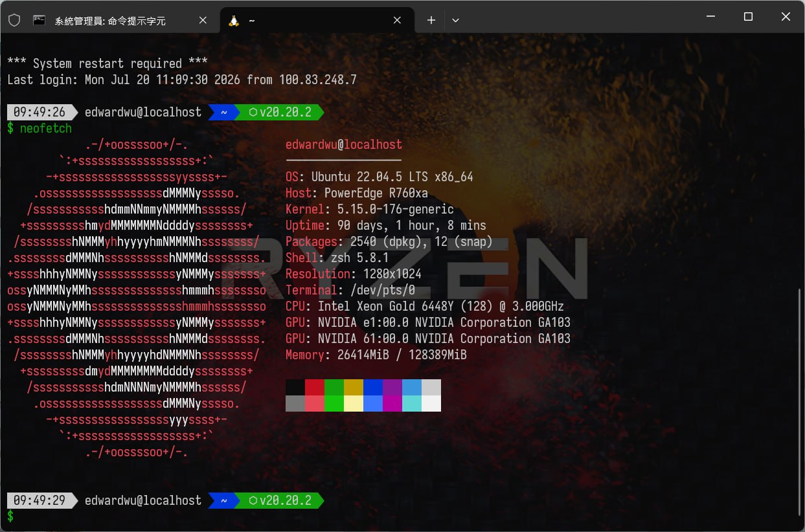Click the GPU NVIDIA e1:00.0 line
This screenshot has height=532, width=805.
pyautogui.click(x=428, y=322)
